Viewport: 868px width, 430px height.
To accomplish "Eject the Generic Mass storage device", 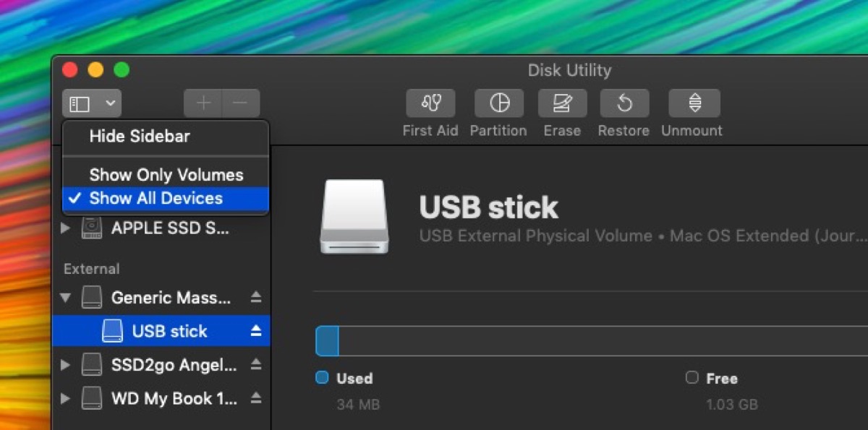I will (256, 297).
